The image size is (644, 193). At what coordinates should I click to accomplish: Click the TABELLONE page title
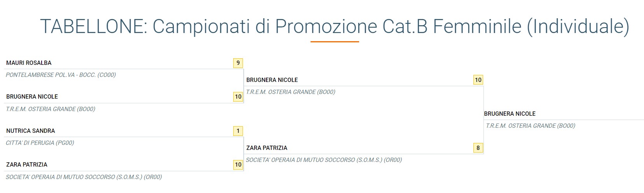334,26
